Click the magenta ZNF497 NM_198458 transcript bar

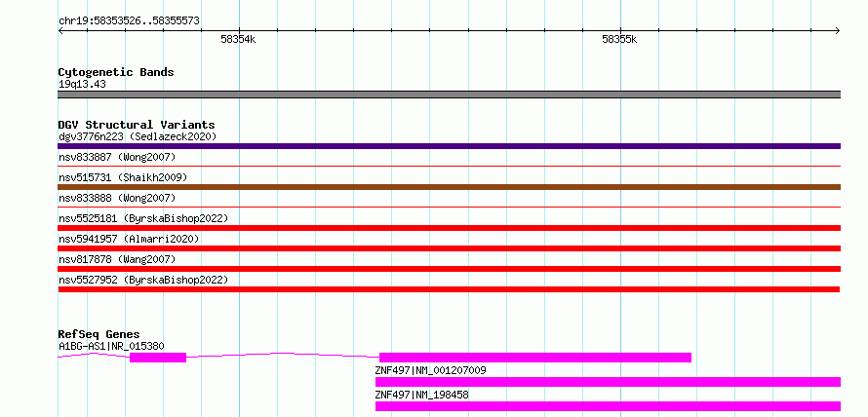pos(608,406)
